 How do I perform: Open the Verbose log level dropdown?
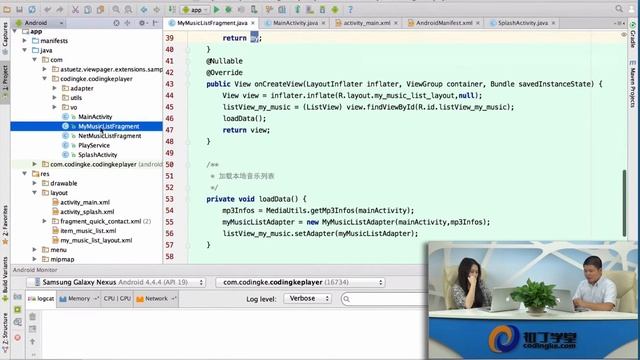307,299
